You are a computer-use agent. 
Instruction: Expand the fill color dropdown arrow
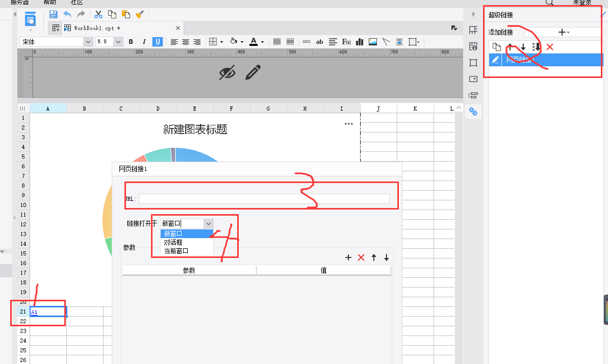242,42
